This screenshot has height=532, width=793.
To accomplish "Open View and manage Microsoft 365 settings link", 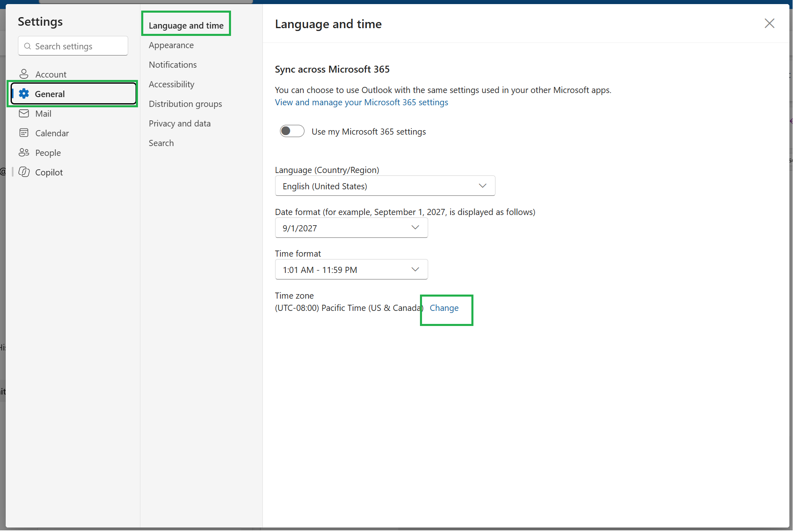I will 361,102.
